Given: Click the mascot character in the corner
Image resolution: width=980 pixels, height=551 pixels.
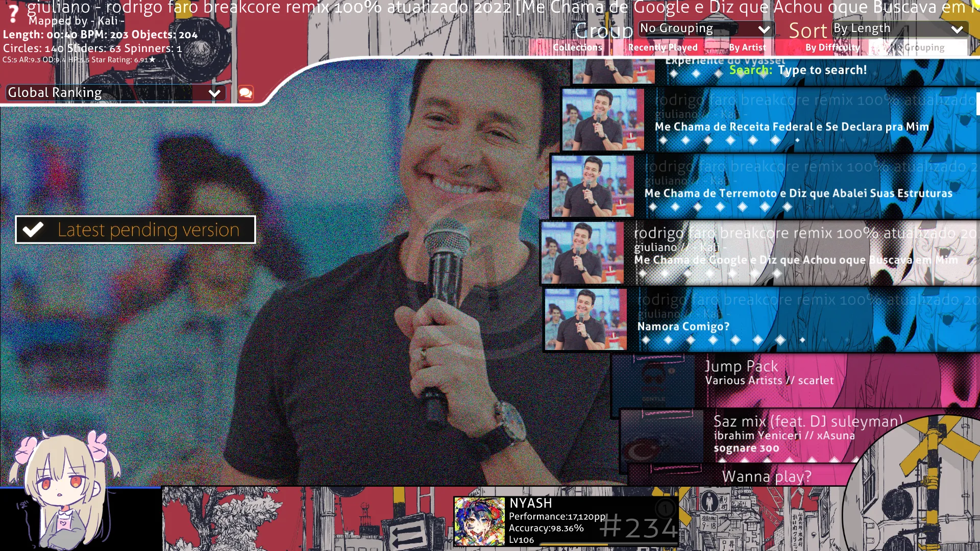Looking at the screenshot, I should (x=66, y=490).
